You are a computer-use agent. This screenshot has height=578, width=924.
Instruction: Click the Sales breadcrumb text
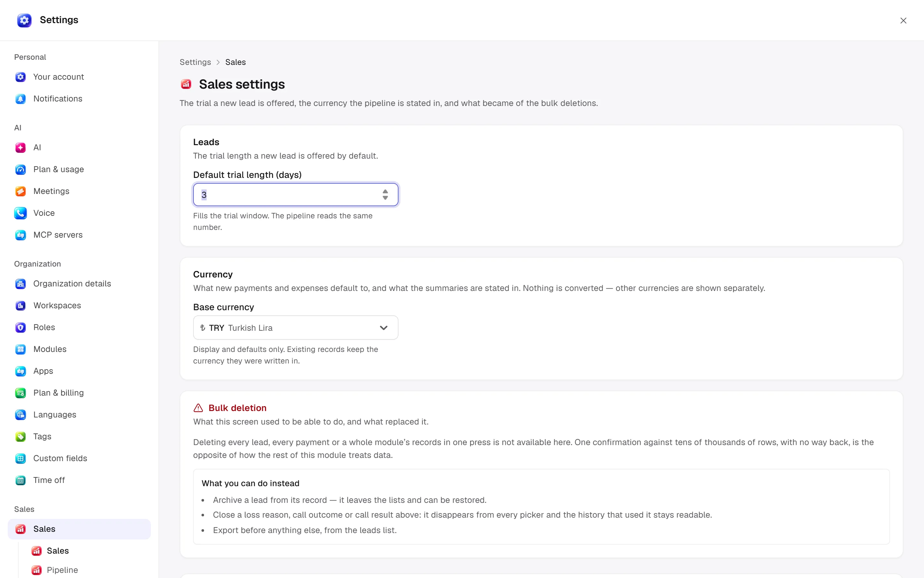pos(235,62)
